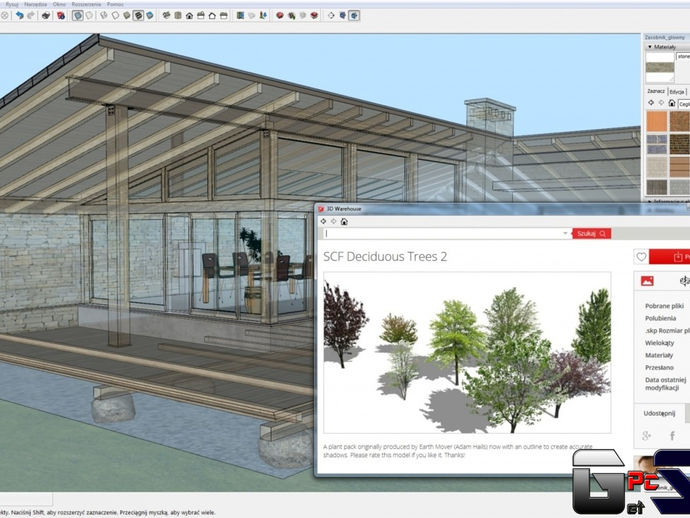Click the greyed Share Component icon

[303, 15]
